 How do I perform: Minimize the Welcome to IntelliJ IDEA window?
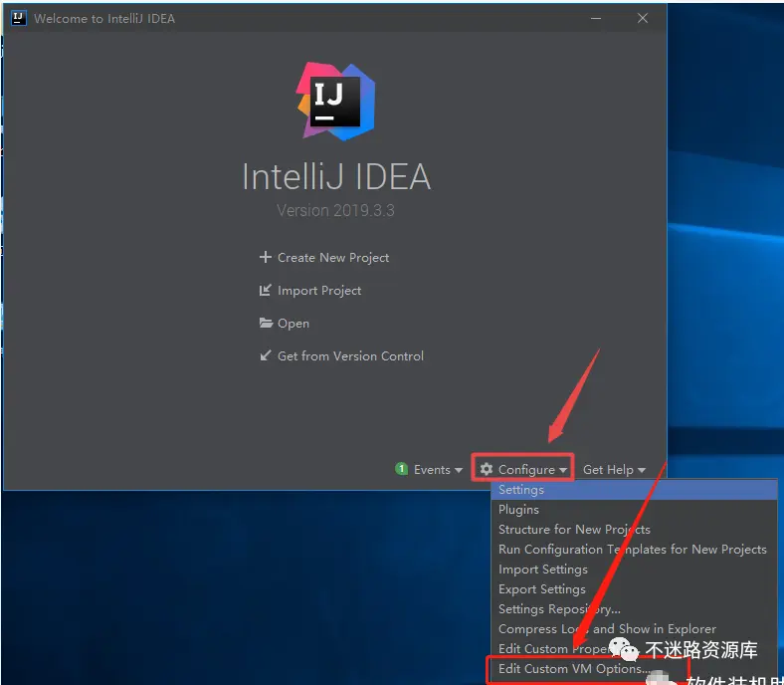pyautogui.click(x=596, y=19)
